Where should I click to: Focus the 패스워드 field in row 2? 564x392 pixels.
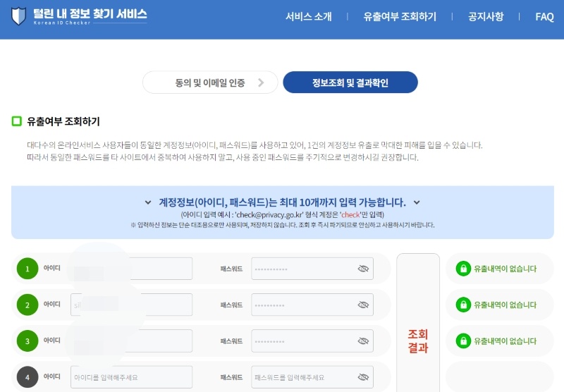pos(312,305)
